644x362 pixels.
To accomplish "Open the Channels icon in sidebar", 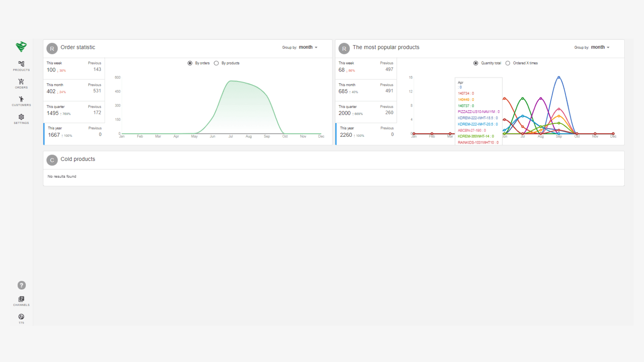I will 21,299.
